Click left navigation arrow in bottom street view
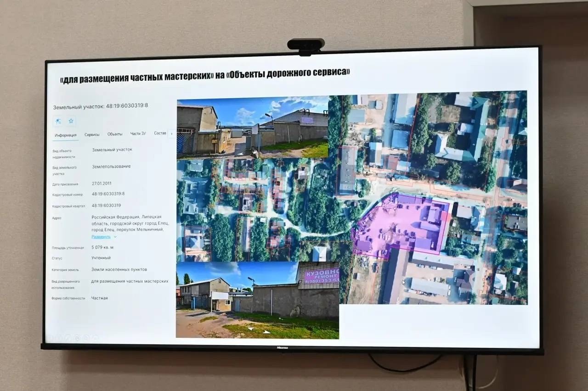Viewport: 588px width, 391px height. pos(250,329)
